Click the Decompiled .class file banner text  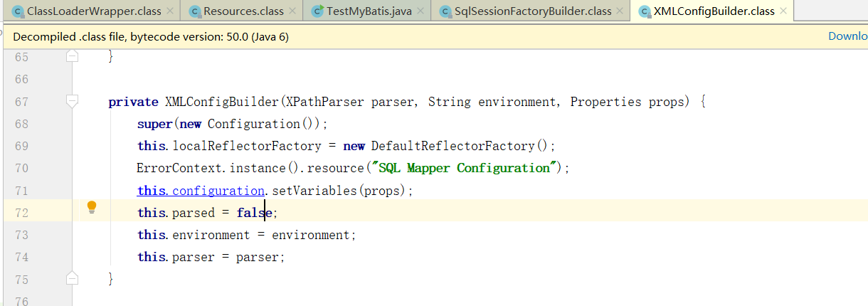tap(151, 36)
